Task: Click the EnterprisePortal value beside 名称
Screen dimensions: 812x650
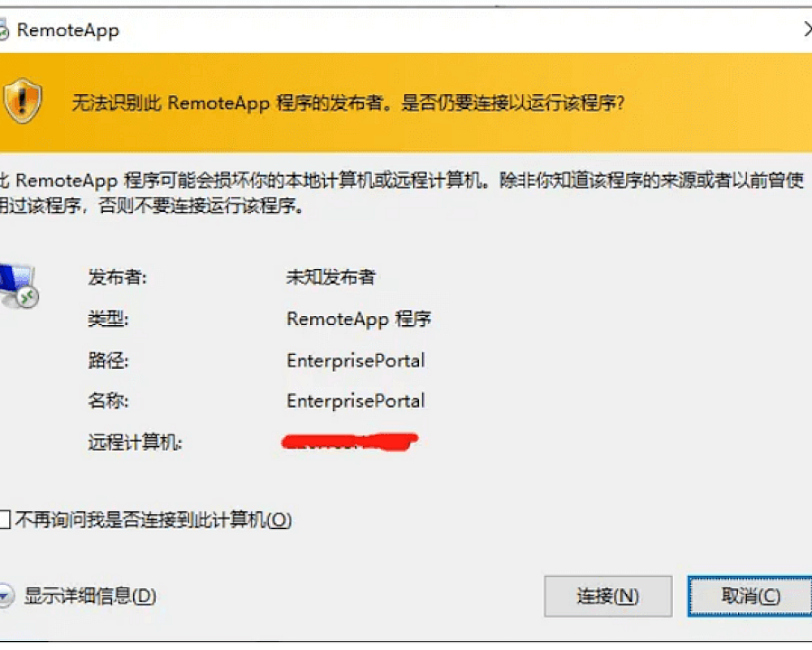Action: point(356,401)
